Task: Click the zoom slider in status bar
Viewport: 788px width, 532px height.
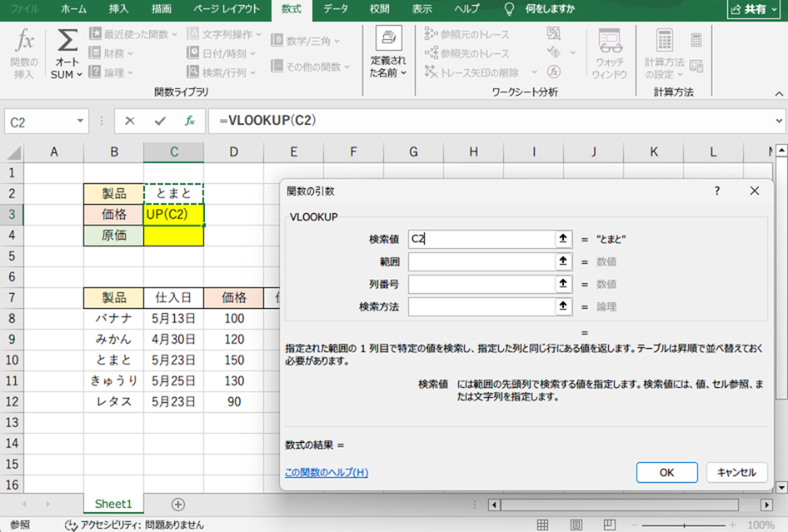Action: coord(683,525)
